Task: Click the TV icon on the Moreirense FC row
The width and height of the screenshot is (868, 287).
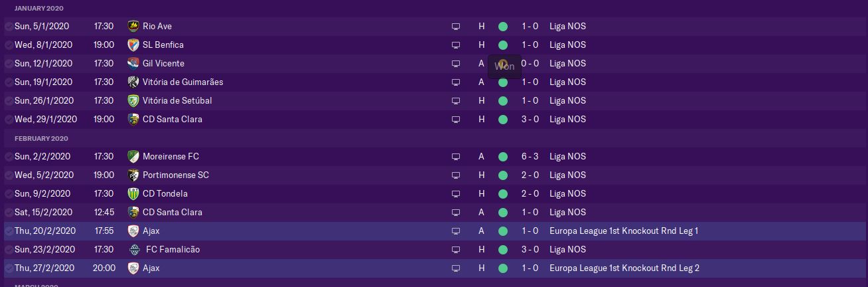Action: [x=455, y=157]
